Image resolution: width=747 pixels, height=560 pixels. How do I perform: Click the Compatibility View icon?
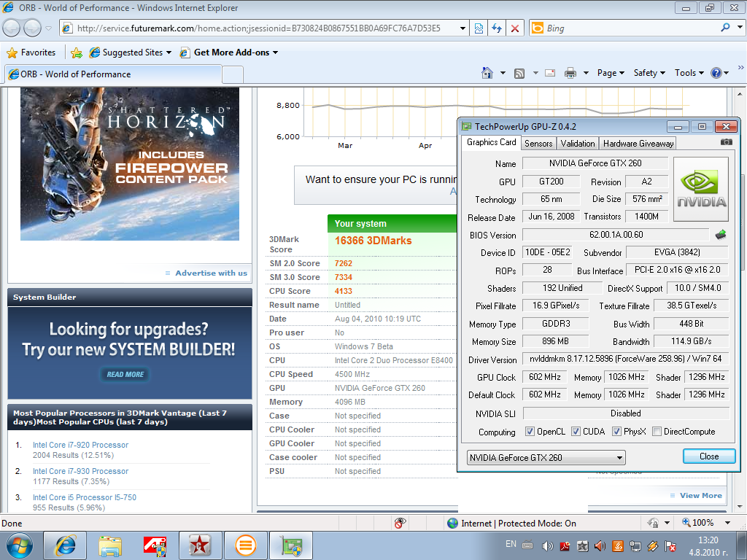(479, 28)
